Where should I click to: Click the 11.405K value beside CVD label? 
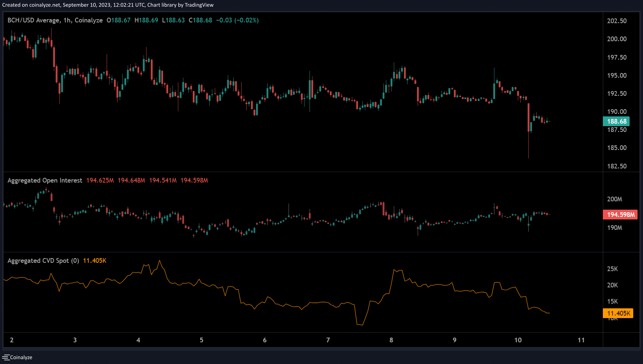point(95,261)
